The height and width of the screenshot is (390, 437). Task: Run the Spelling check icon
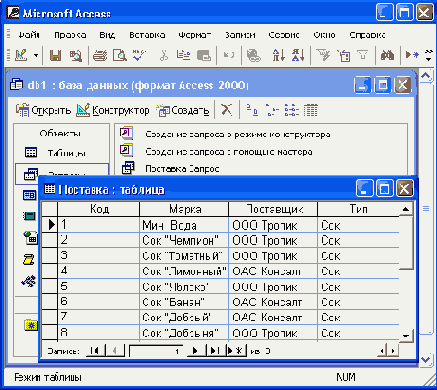coord(139,55)
